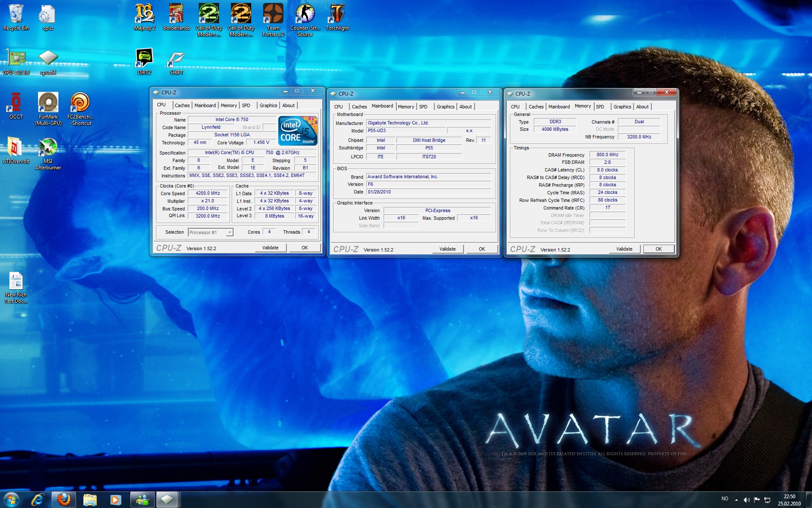Open the New Rich Text Document file
The image size is (812, 508).
coord(16,287)
